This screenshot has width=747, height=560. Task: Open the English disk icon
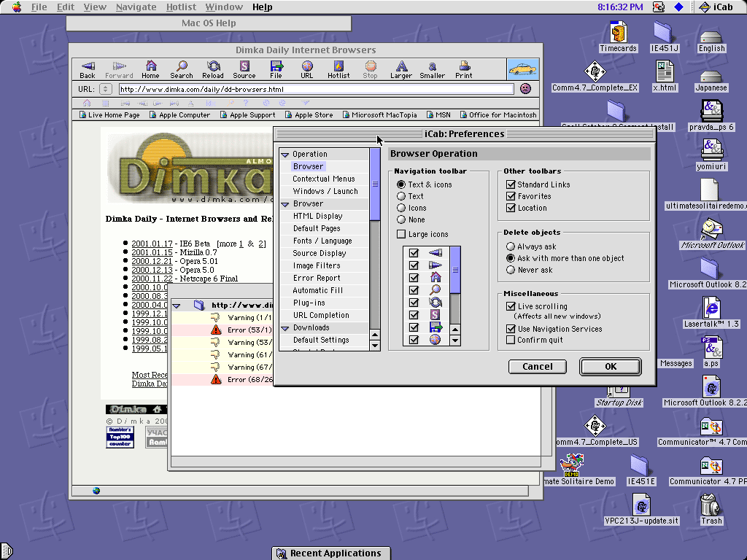tap(712, 41)
